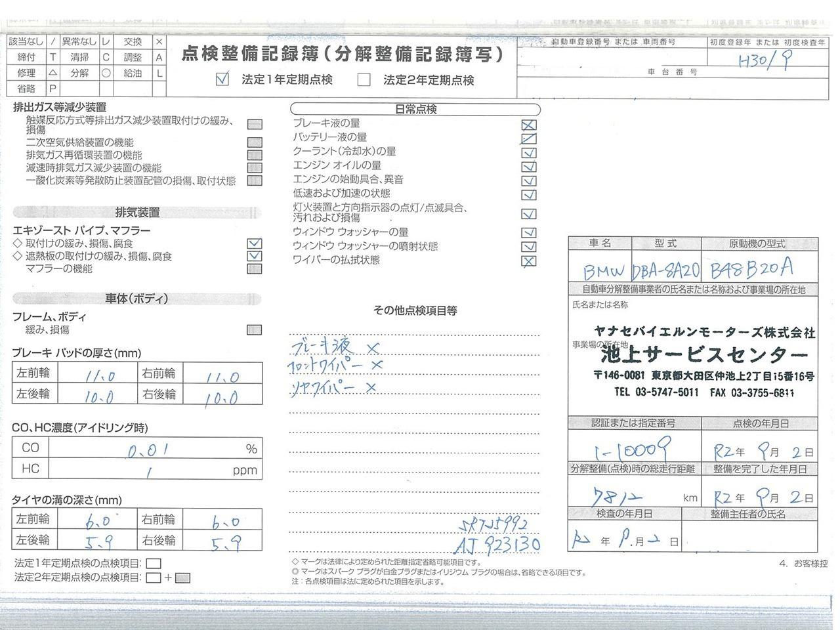840x630 pixels.
Task: Click the レ 異常なし legend symbol
Action: (x=106, y=41)
